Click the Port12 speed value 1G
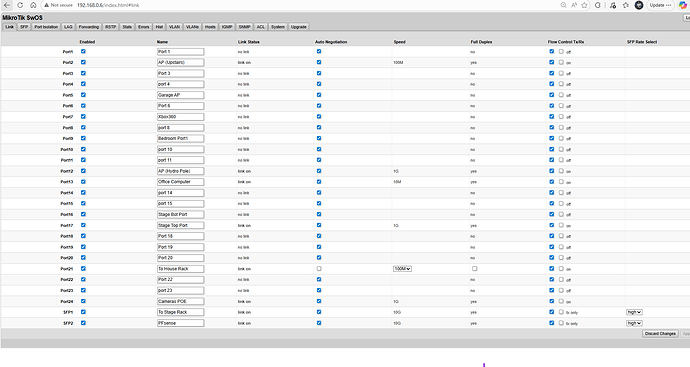690x367 pixels. point(396,171)
